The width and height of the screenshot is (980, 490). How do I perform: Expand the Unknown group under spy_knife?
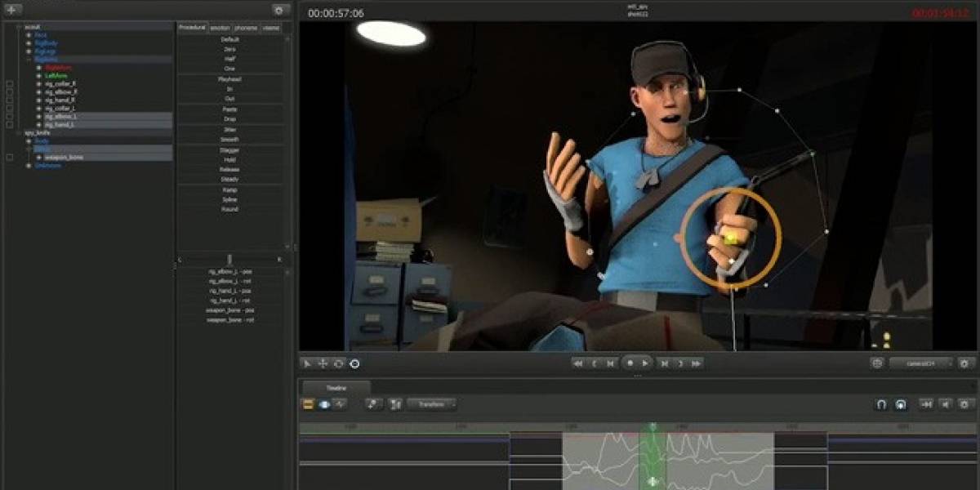coord(29,166)
